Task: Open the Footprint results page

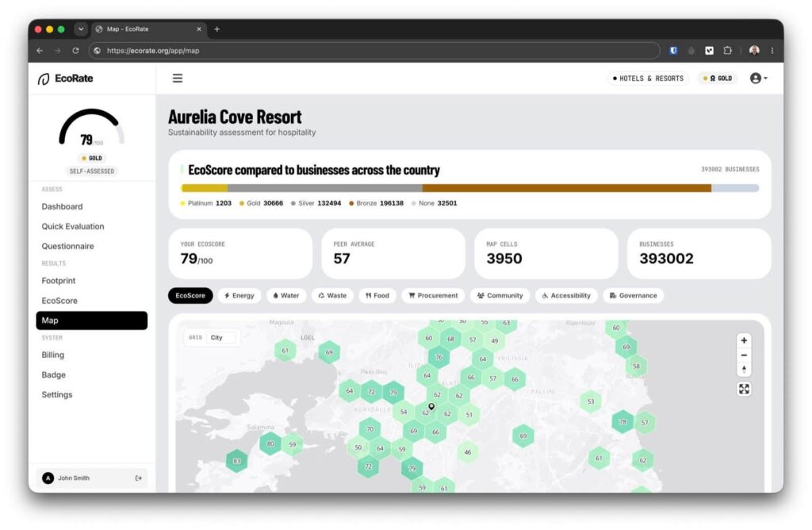Action: click(x=59, y=280)
